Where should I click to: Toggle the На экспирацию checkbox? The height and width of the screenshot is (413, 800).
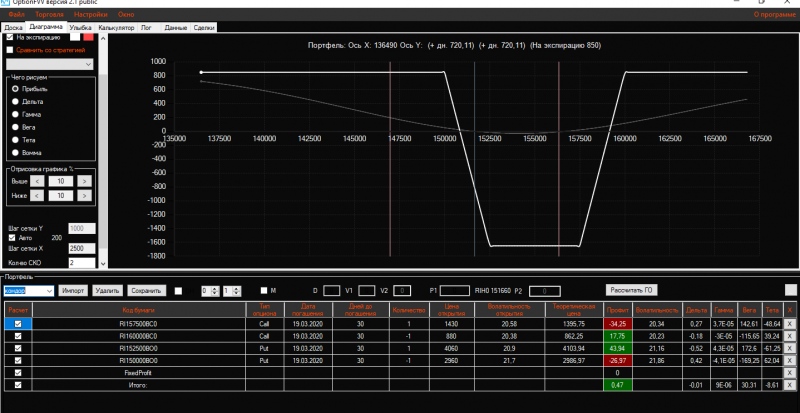click(10, 37)
